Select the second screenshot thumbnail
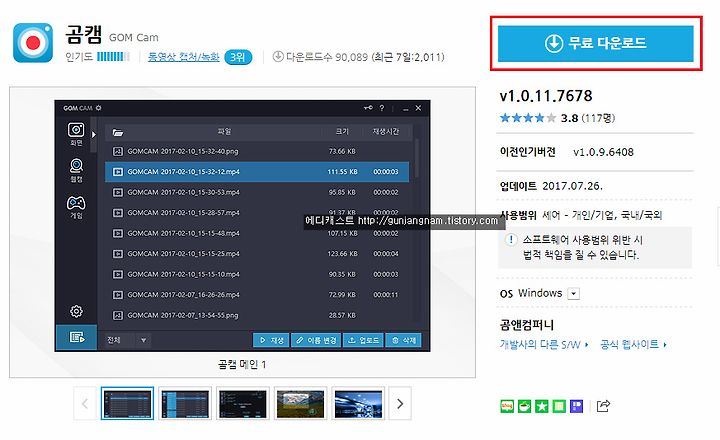The image size is (720, 440). pyautogui.click(x=185, y=404)
